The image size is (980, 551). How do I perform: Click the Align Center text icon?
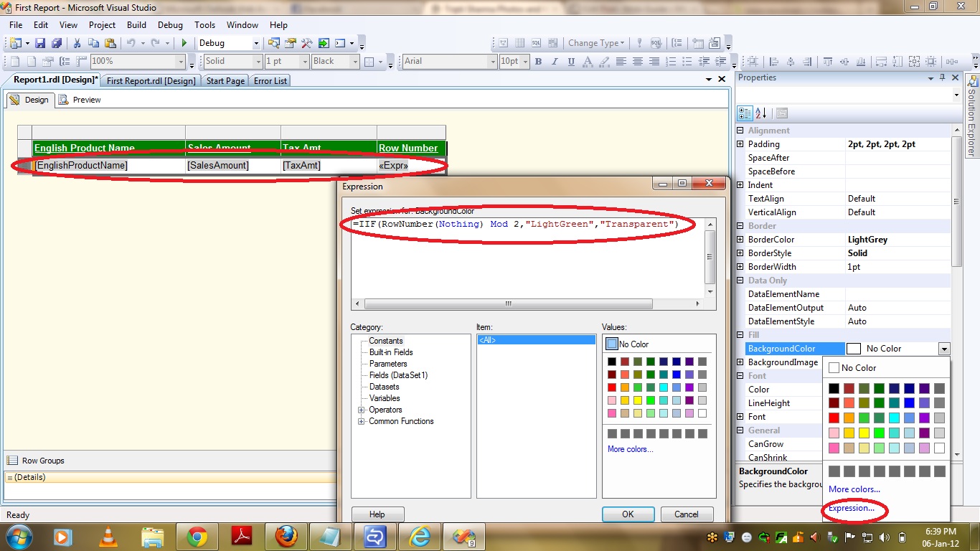click(637, 62)
